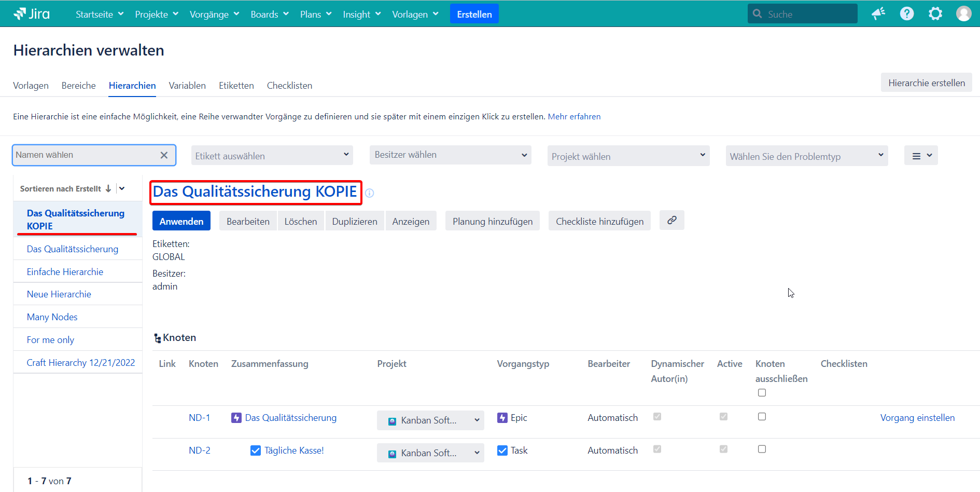Open the help question mark icon
The image size is (980, 492).
tap(906, 14)
